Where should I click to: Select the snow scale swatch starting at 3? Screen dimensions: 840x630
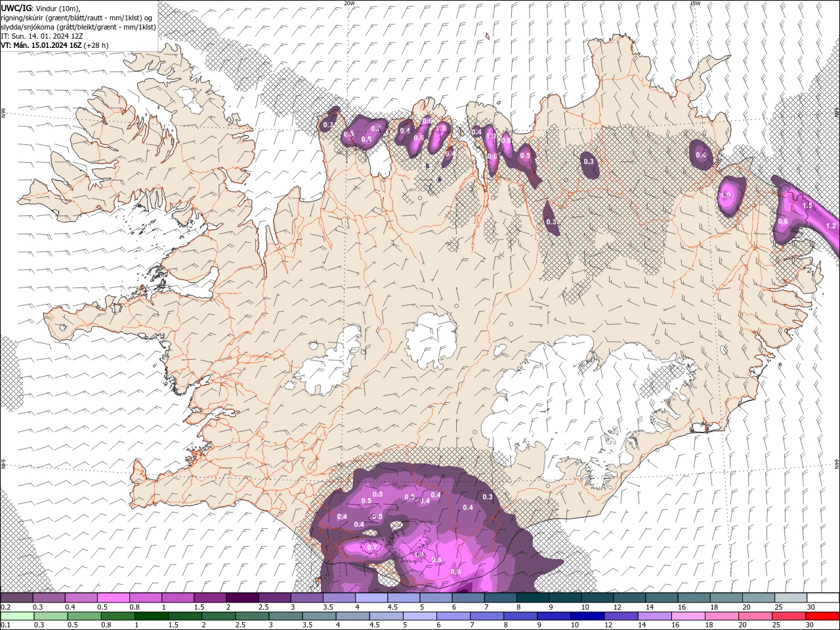tap(307, 597)
